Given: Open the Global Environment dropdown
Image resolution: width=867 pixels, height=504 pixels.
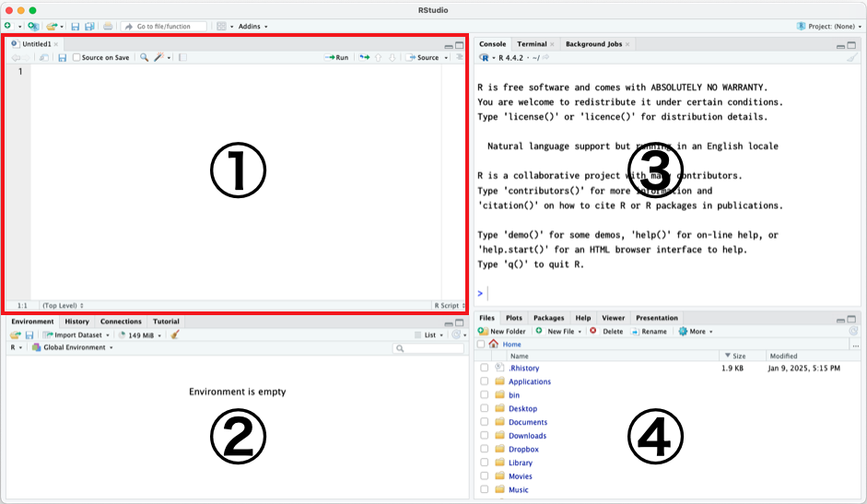Looking at the screenshot, I should (x=73, y=347).
